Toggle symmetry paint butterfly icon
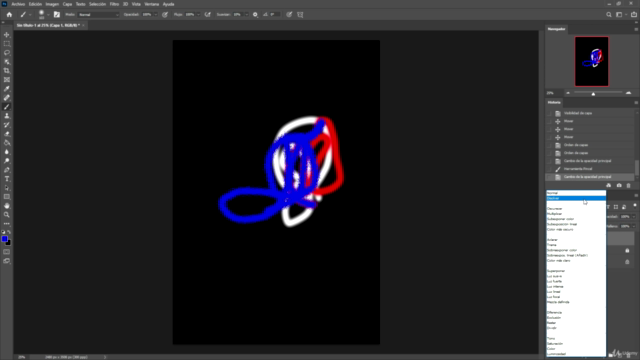Viewport: 640px width, 360px height. pyautogui.click(x=300, y=15)
